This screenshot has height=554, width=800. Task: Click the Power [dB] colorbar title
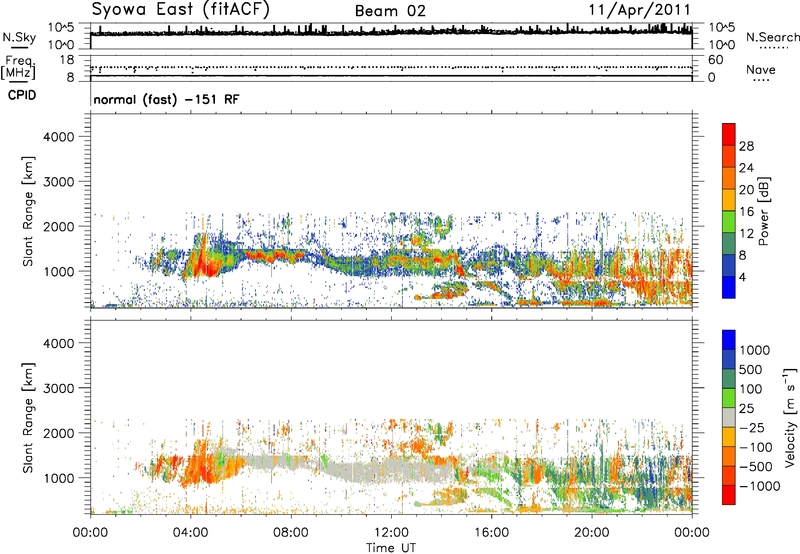point(763,211)
